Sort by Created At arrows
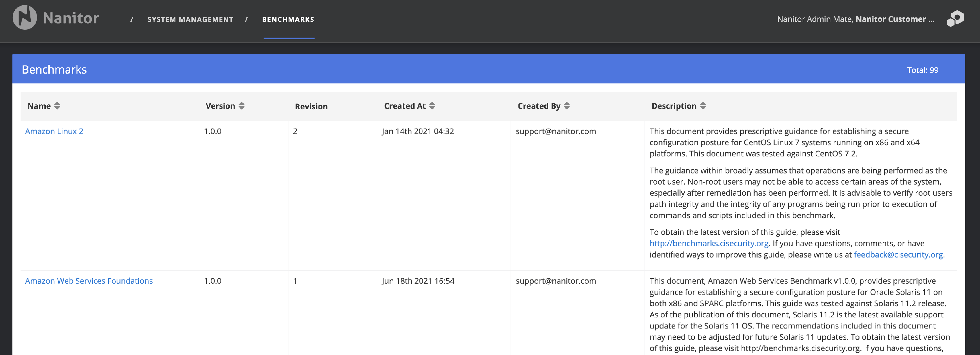Viewport: 980px width, 355px height. point(432,106)
